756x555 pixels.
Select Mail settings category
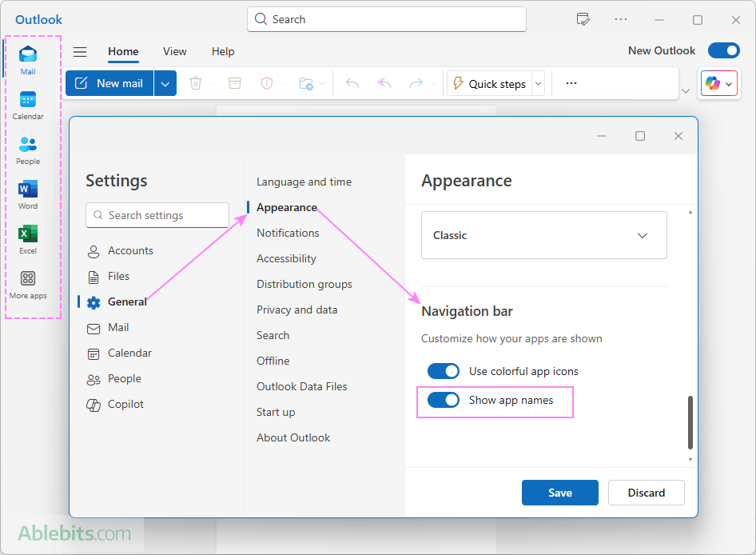pyautogui.click(x=108, y=328)
